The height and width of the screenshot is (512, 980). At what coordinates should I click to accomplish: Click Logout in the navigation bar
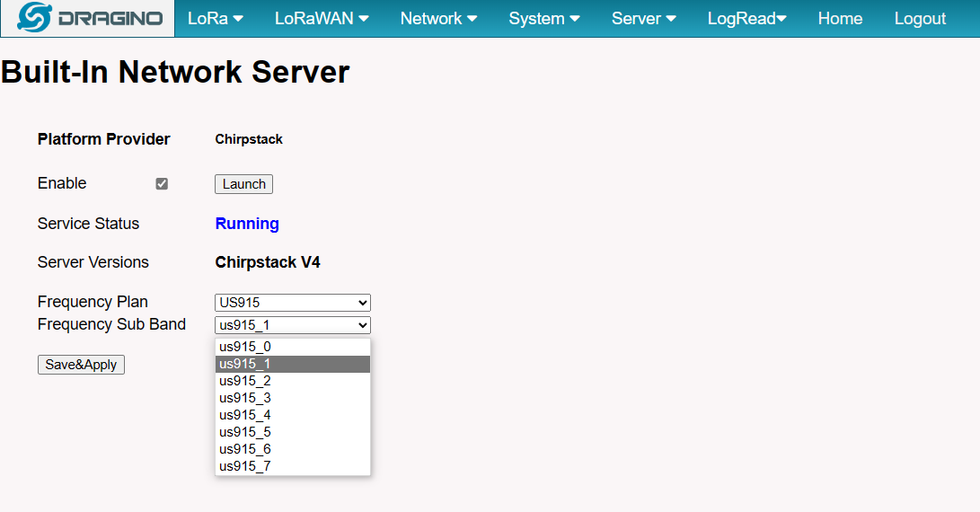tap(920, 19)
